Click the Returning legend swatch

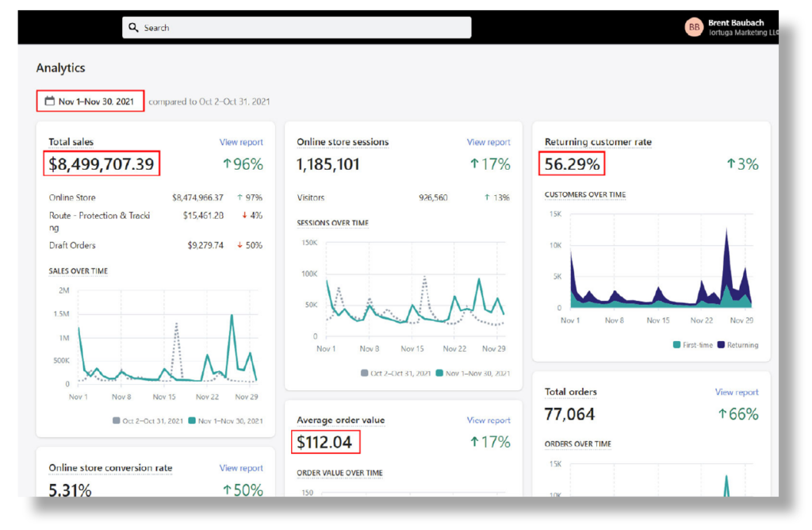tap(721, 345)
